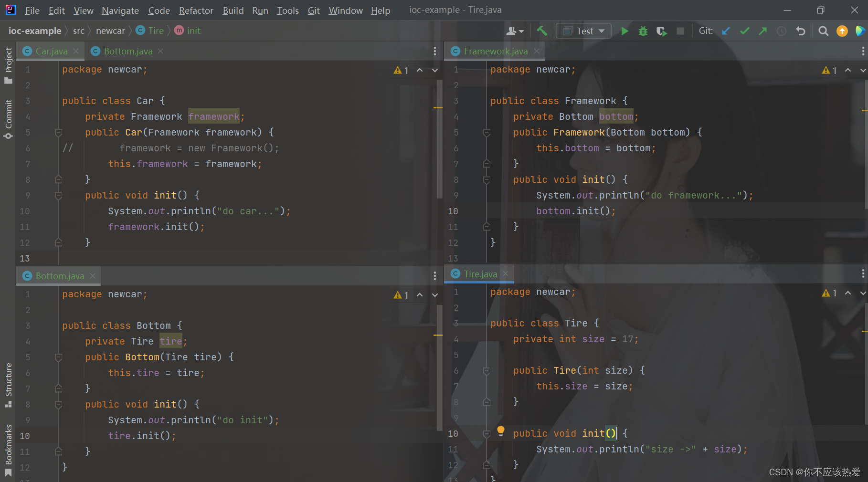Close the Tire.java tab
868x482 pixels.
pyautogui.click(x=506, y=273)
